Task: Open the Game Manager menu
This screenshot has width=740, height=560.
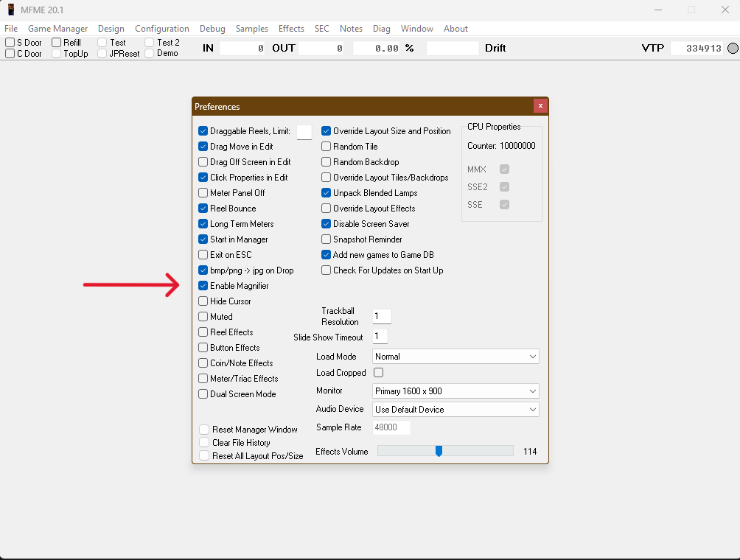Action: coord(57,29)
